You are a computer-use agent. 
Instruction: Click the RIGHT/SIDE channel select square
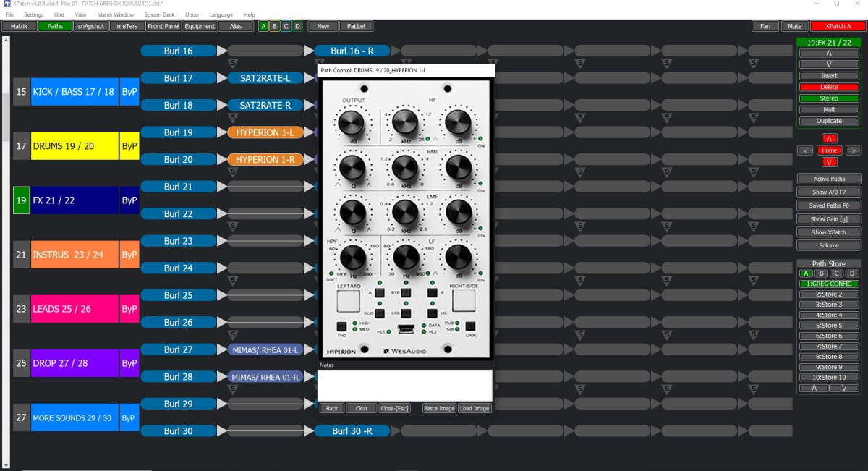(x=463, y=300)
